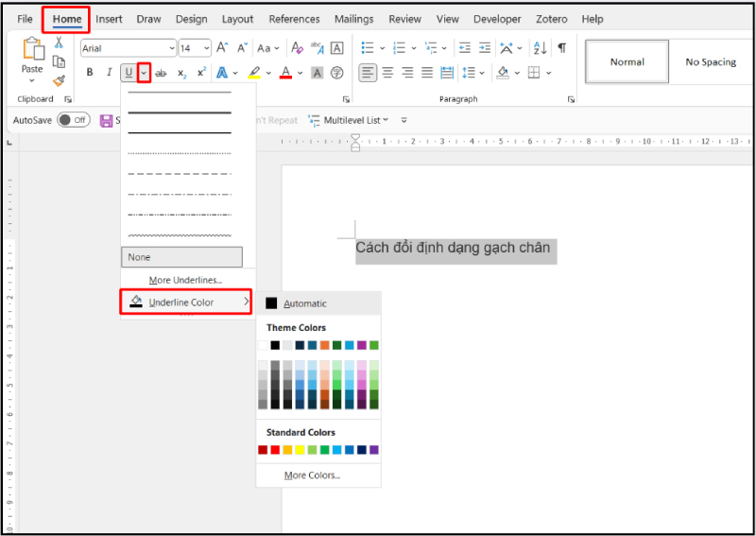
Task: Show paragraph marks with pilcrow icon
Action: 561,47
